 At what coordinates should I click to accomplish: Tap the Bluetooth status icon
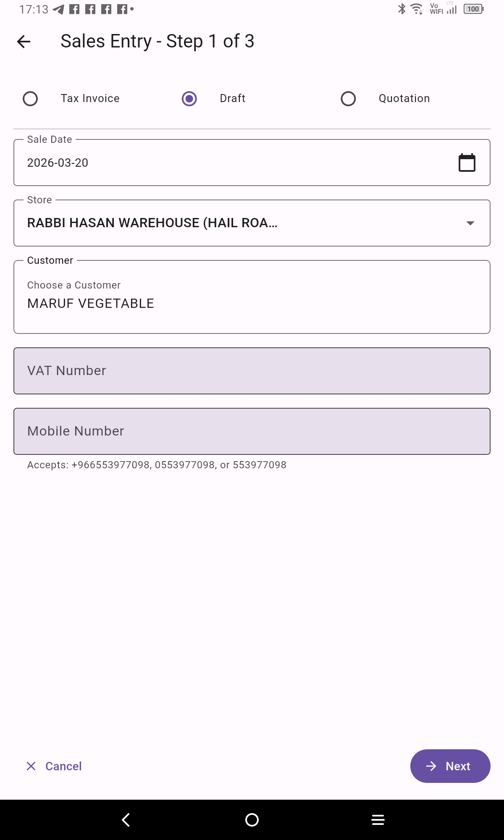pos(402,9)
